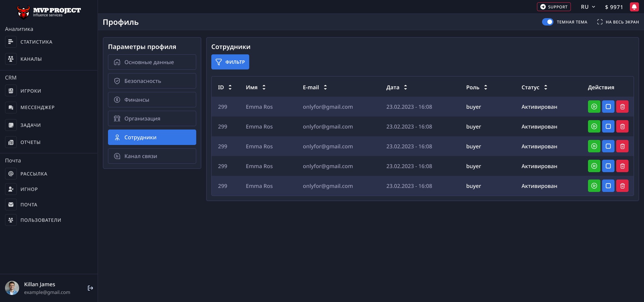The image size is (644, 302).
Task: Click the Support button
Action: point(554,7)
